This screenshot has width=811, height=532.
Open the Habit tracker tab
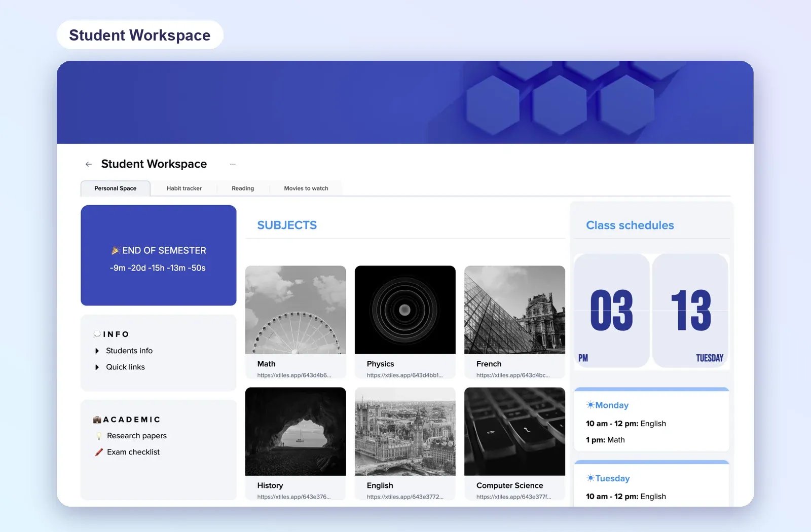(x=184, y=188)
